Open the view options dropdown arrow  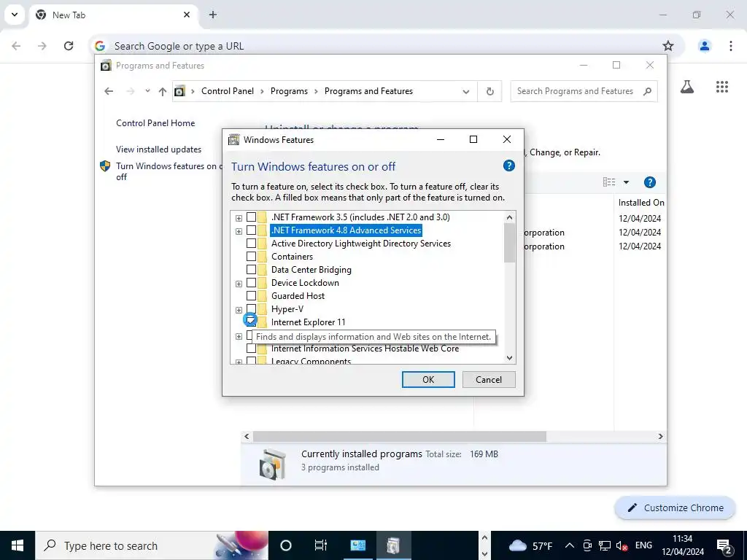[x=626, y=182]
